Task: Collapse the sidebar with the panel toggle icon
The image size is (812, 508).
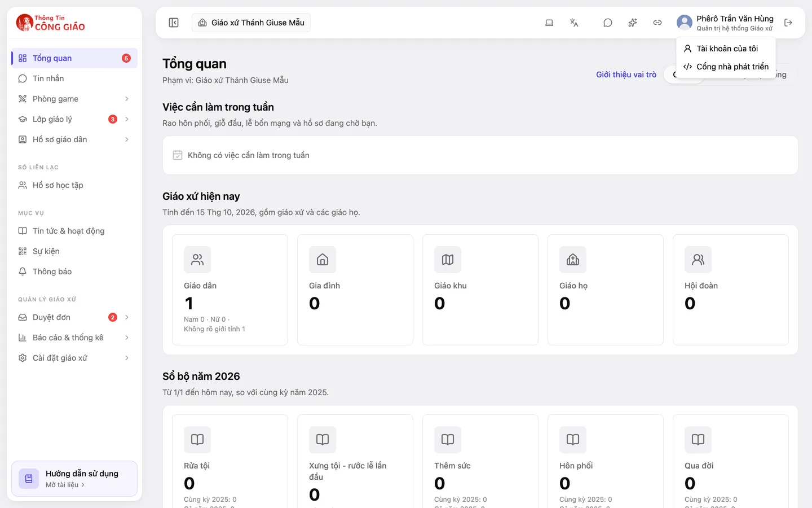Action: pyautogui.click(x=174, y=23)
